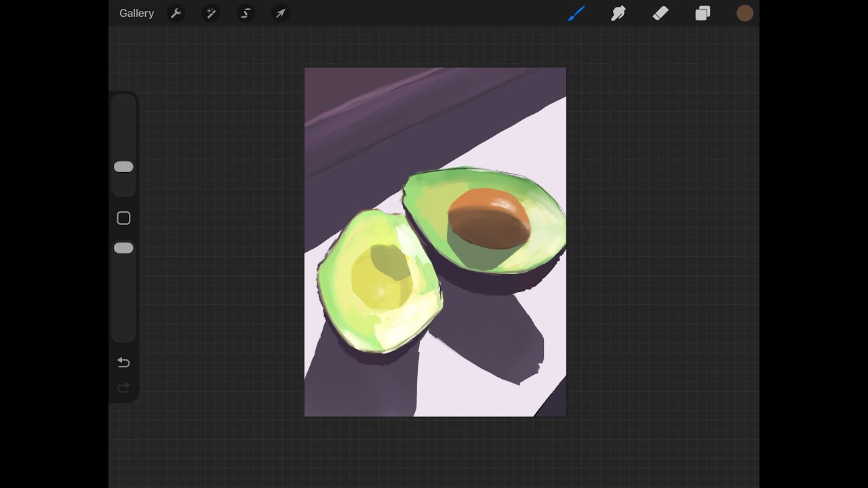Click the brush size slider handle
868x488 pixels.
[x=123, y=167]
